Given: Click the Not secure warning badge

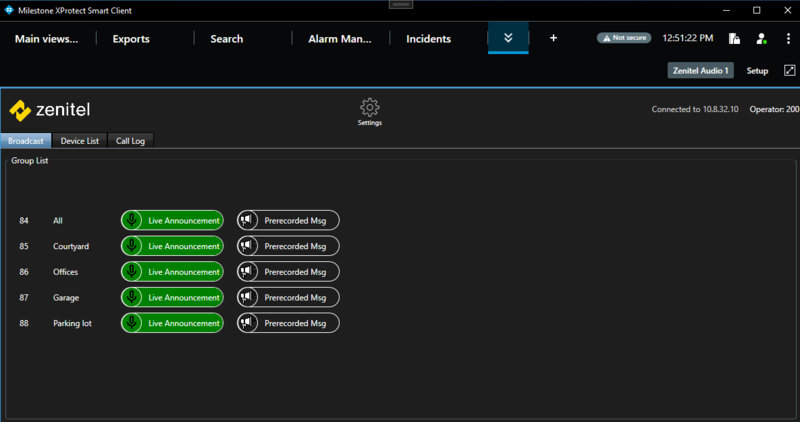Looking at the screenshot, I should tap(624, 38).
